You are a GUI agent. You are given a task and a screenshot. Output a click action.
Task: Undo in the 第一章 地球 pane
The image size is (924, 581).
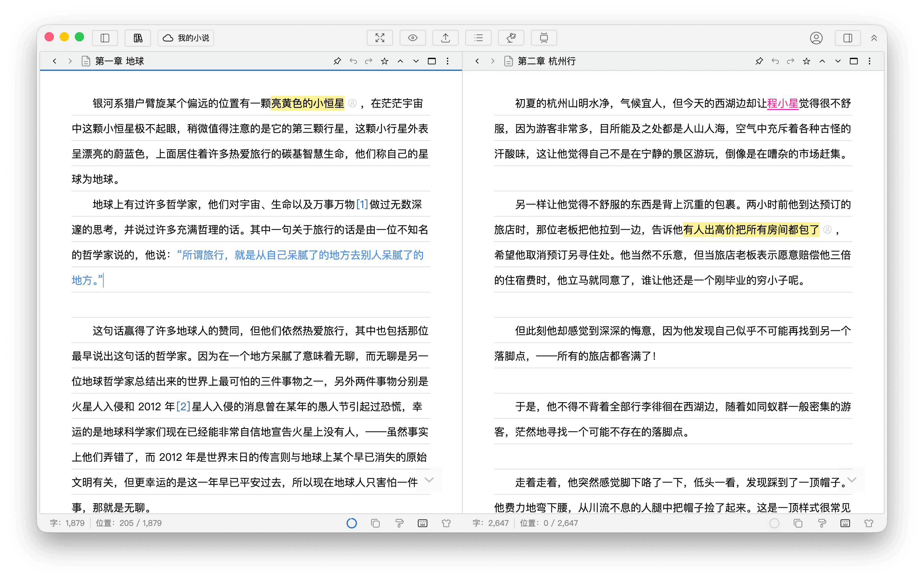pos(353,61)
